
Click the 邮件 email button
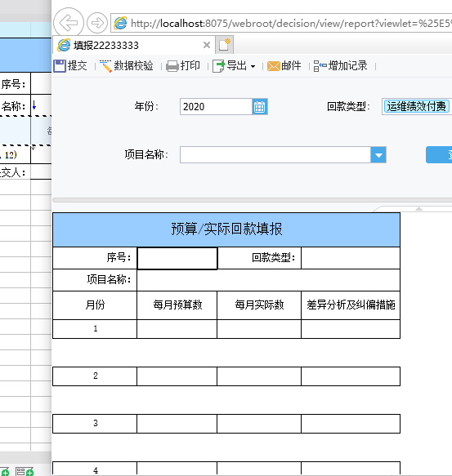point(284,65)
